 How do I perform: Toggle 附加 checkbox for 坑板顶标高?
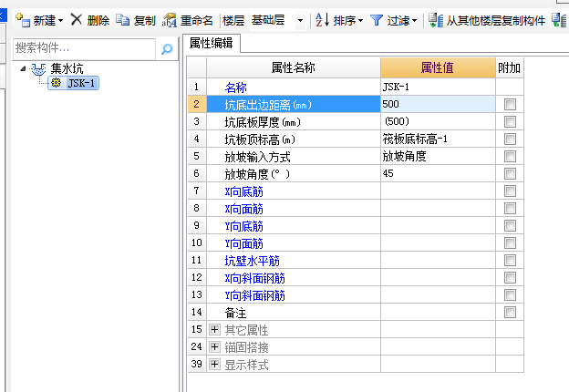pos(510,139)
